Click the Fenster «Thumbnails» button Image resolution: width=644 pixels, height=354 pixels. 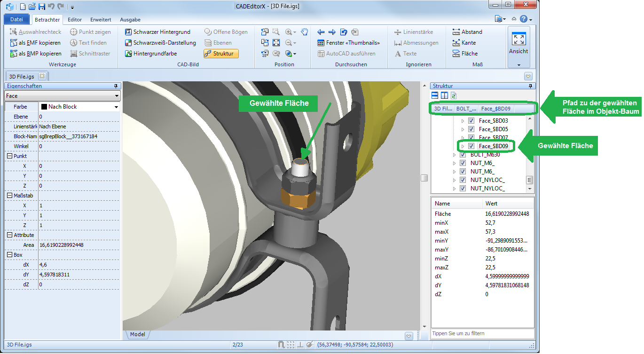point(348,43)
